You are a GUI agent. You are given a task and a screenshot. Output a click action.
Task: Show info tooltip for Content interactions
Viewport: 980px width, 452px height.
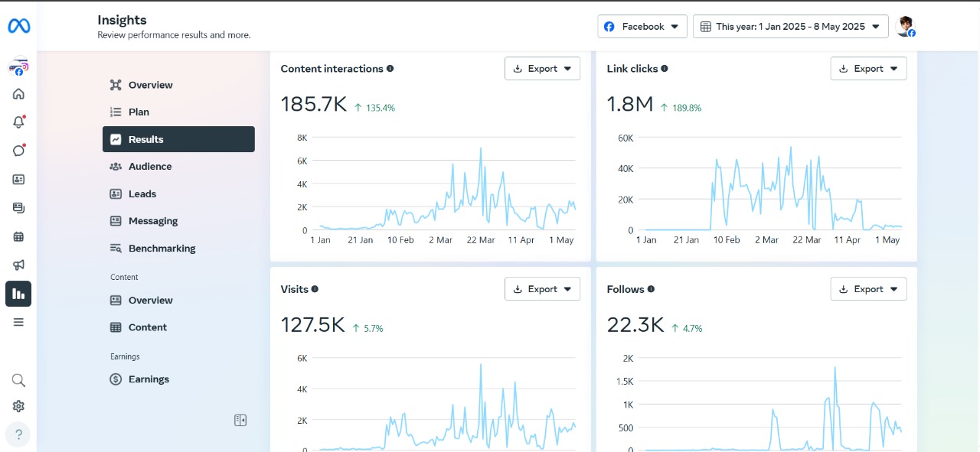(x=390, y=69)
